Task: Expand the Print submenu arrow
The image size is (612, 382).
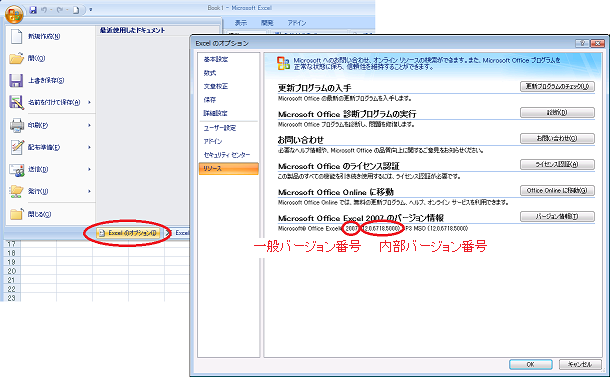Action: (89, 125)
